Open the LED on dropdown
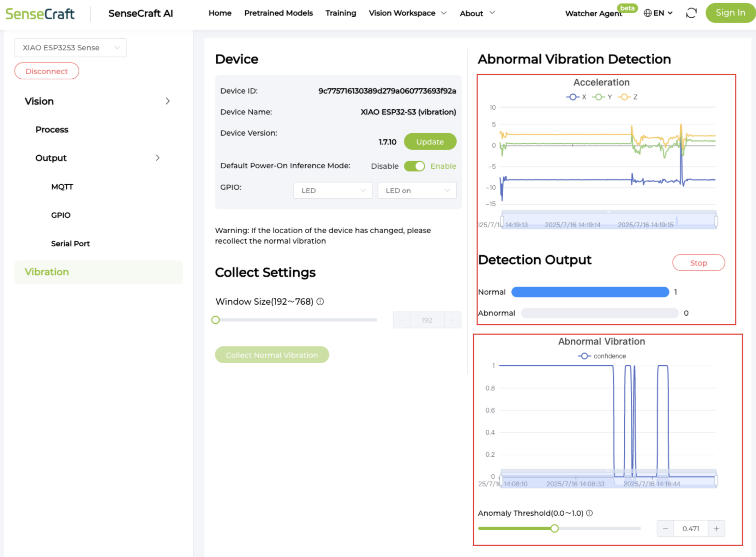The height and width of the screenshot is (557, 756). click(x=417, y=190)
